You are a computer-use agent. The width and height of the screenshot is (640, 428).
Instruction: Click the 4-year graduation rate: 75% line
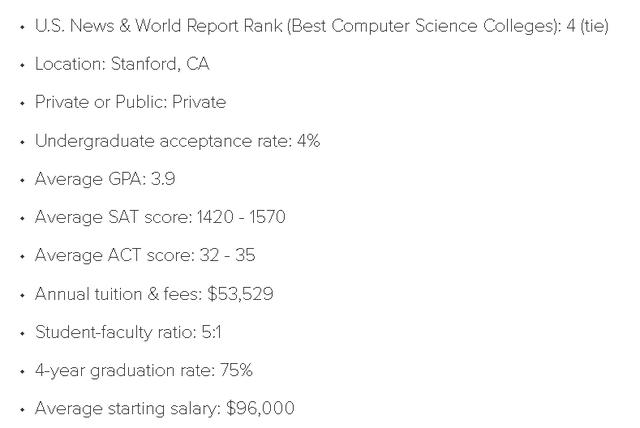144,370
